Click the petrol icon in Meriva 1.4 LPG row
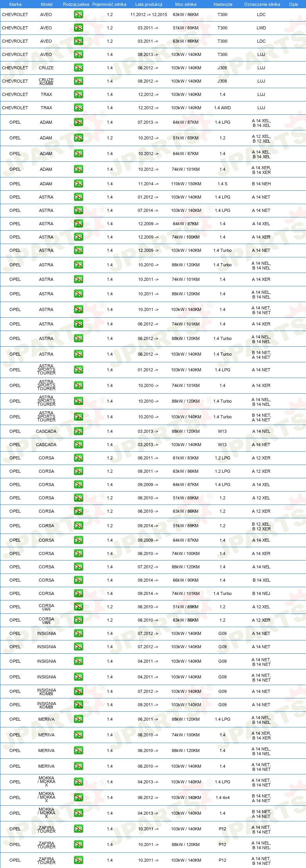This screenshot has width=306, height=868. point(78,719)
